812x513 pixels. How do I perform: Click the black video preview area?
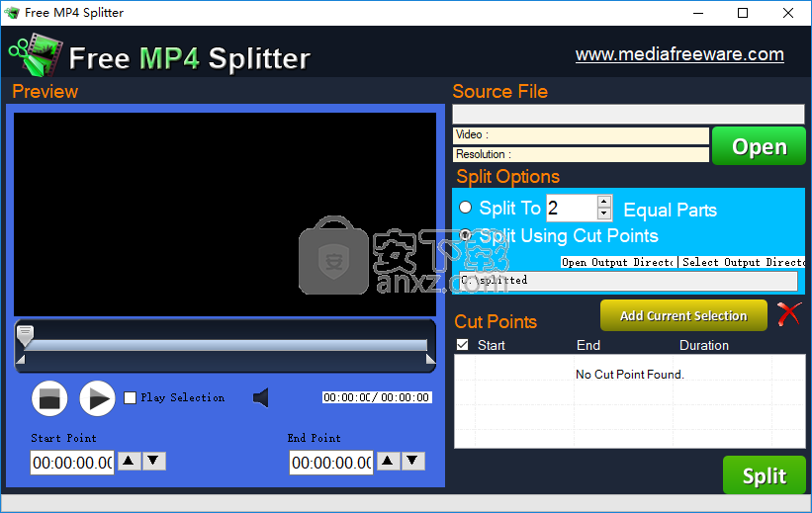(225, 214)
